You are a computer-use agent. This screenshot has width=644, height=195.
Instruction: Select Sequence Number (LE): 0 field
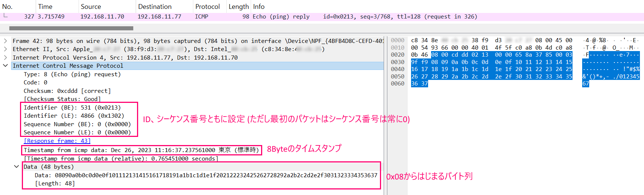click(77, 132)
